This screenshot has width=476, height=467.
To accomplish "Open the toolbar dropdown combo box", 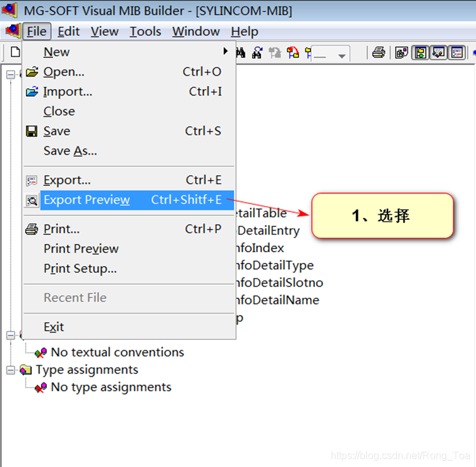I will pyautogui.click(x=331, y=54).
